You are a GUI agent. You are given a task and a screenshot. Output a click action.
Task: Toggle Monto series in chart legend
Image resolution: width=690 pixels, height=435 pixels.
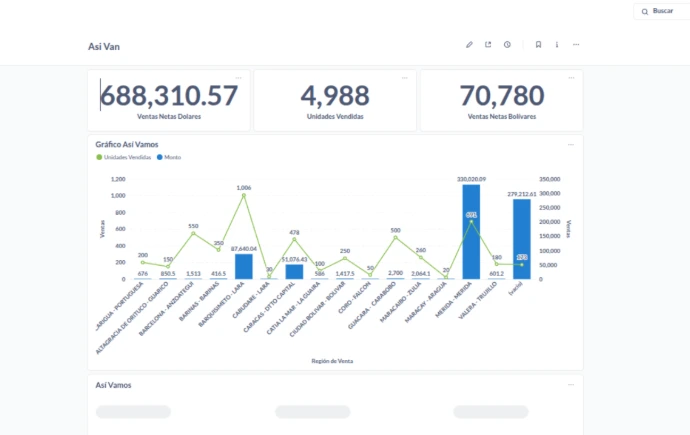(172, 157)
